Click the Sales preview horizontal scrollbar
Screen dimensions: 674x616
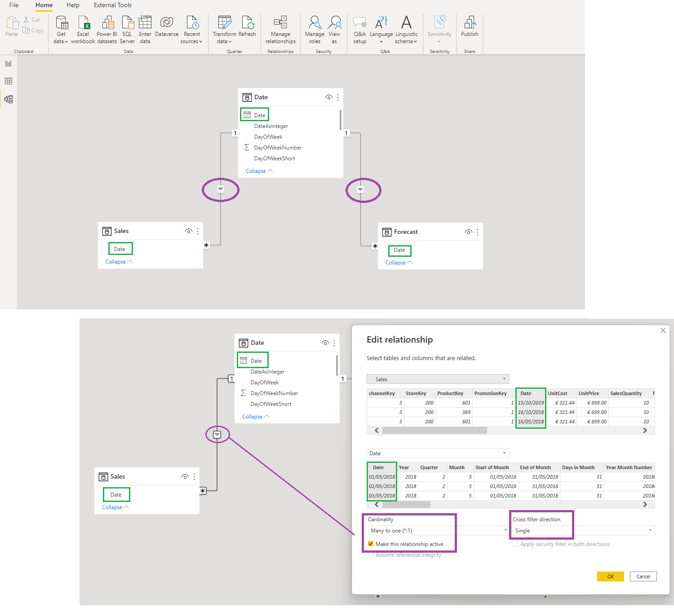435,431
